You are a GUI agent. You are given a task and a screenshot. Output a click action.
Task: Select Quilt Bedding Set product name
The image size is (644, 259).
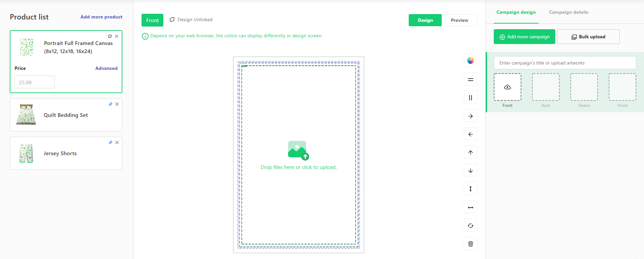(x=66, y=115)
